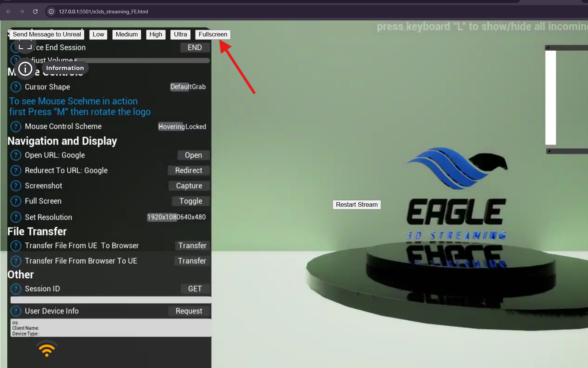Click Transfer for UE To Browser
Screen dimensions: 588x368
coord(192,246)
